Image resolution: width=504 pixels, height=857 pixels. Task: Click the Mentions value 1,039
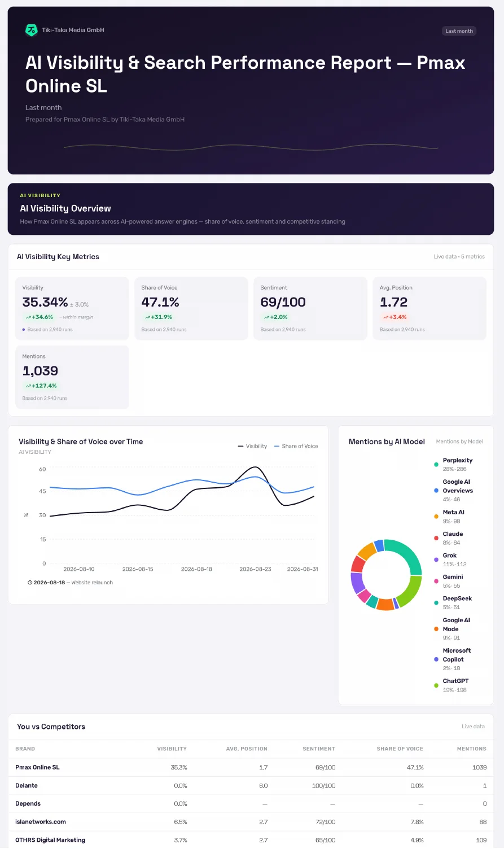tap(40, 371)
